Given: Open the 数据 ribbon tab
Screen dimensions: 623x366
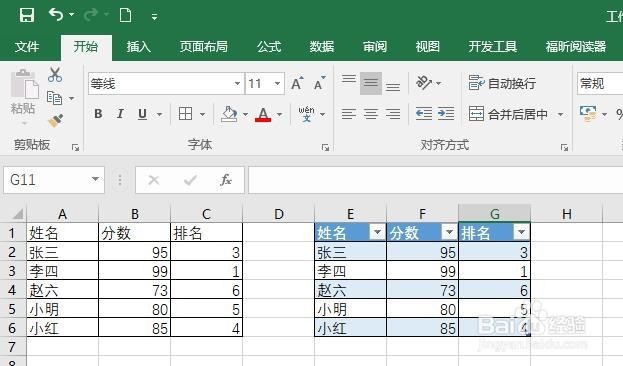Looking at the screenshot, I should [x=321, y=47].
